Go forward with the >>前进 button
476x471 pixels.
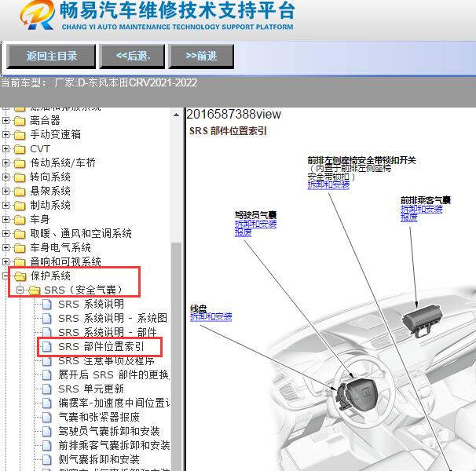pyautogui.click(x=201, y=57)
